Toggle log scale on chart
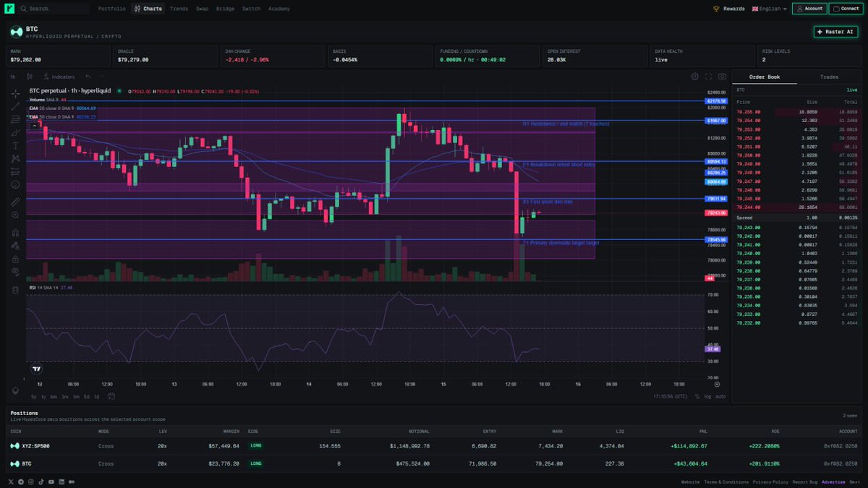This screenshot has height=488, width=868. (x=707, y=396)
